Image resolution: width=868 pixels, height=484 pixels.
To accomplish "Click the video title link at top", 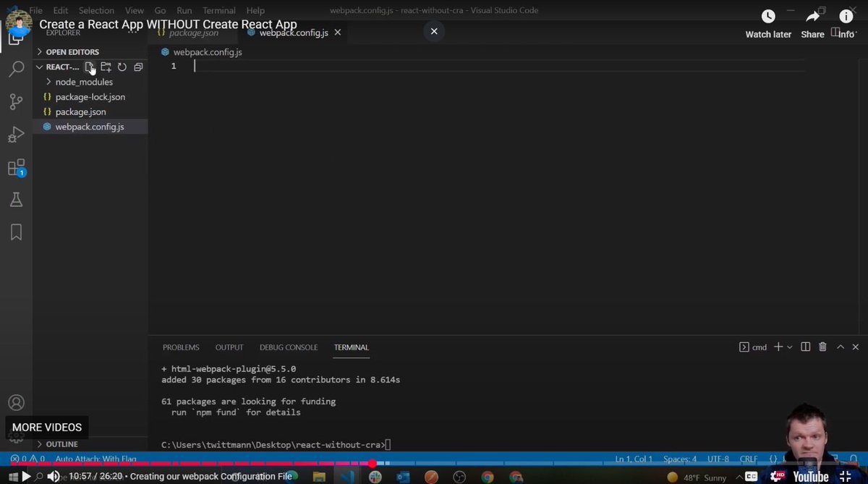I will coord(168,25).
